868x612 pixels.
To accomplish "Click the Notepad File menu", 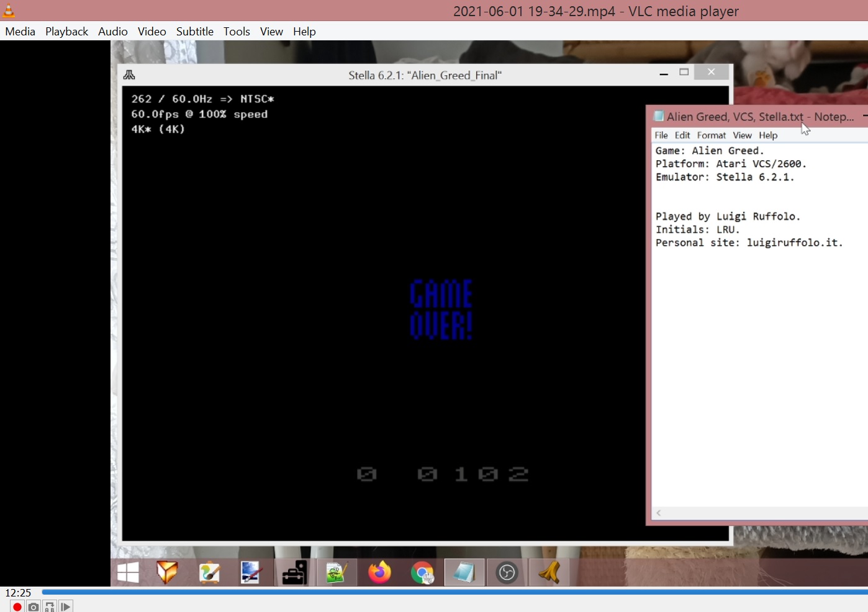I will click(661, 135).
